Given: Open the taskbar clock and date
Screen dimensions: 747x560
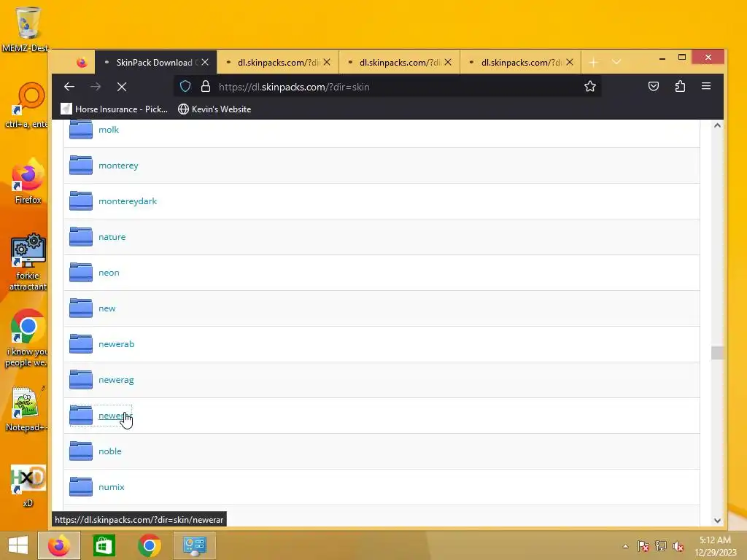Looking at the screenshot, I should click(x=716, y=545).
